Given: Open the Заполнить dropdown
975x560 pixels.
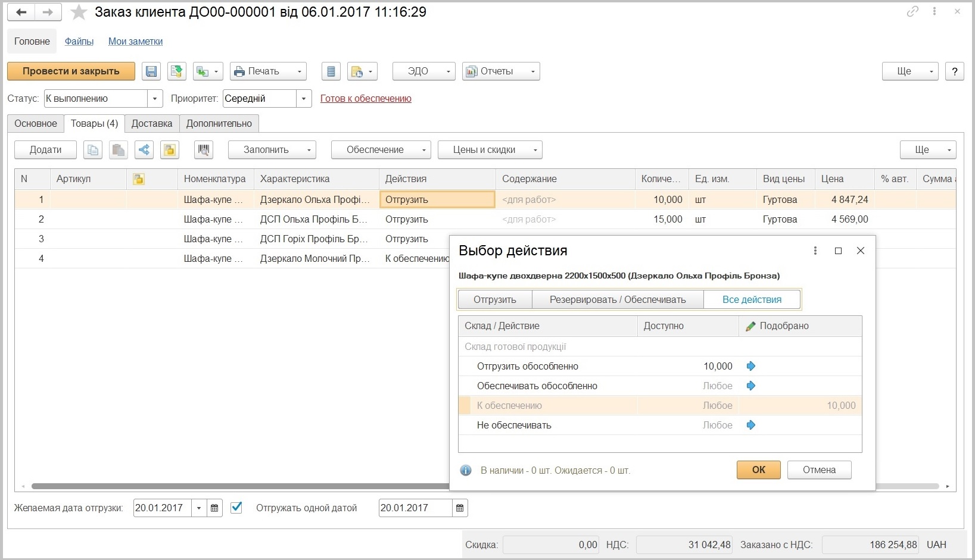Looking at the screenshot, I should (x=272, y=150).
